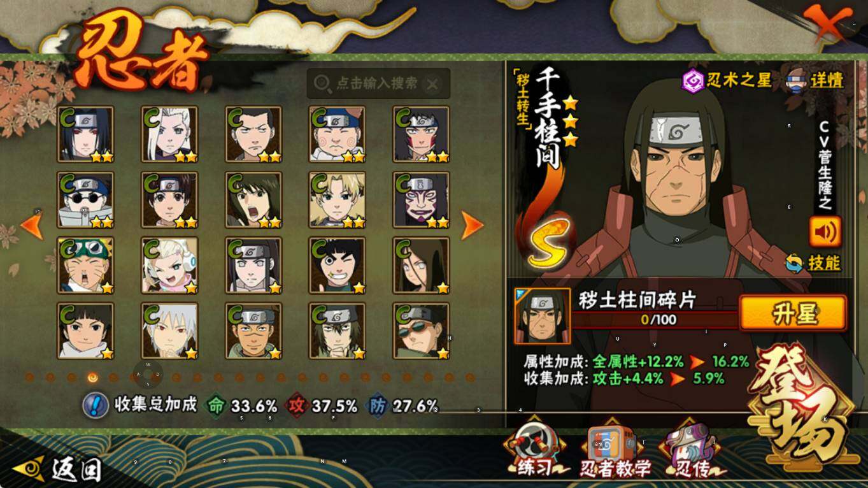Select the blonde Tsunade ninja portrait
This screenshot has height=488, width=868.
(337, 199)
